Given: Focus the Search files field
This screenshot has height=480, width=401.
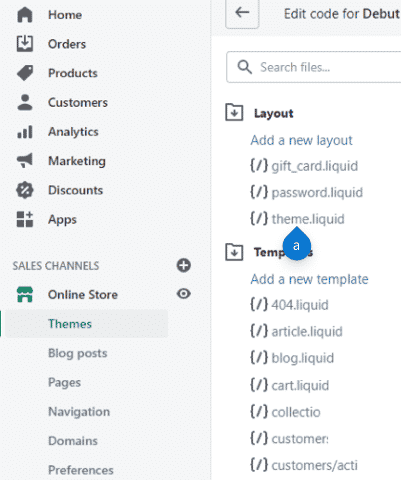Looking at the screenshot, I should click(314, 67).
